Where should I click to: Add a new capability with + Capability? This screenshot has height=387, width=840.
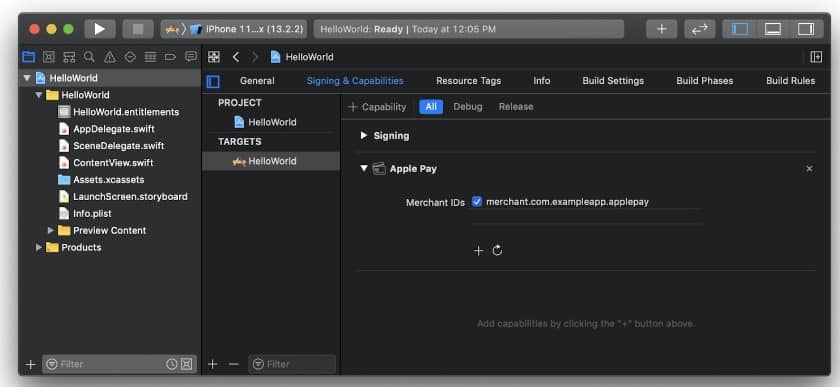click(377, 107)
